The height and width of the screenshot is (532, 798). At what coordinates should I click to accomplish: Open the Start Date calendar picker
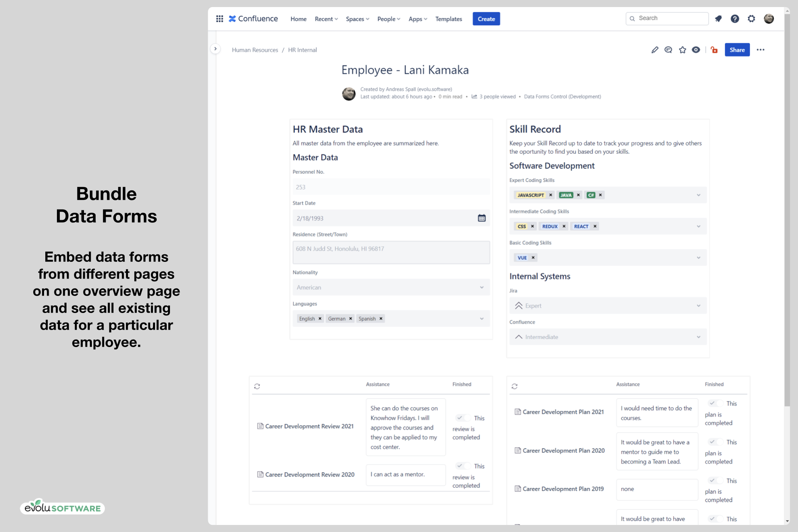(x=481, y=218)
